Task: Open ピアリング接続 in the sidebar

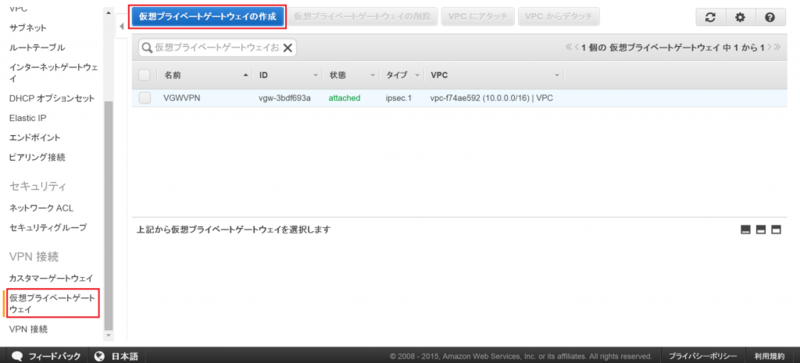Action: 37,158
